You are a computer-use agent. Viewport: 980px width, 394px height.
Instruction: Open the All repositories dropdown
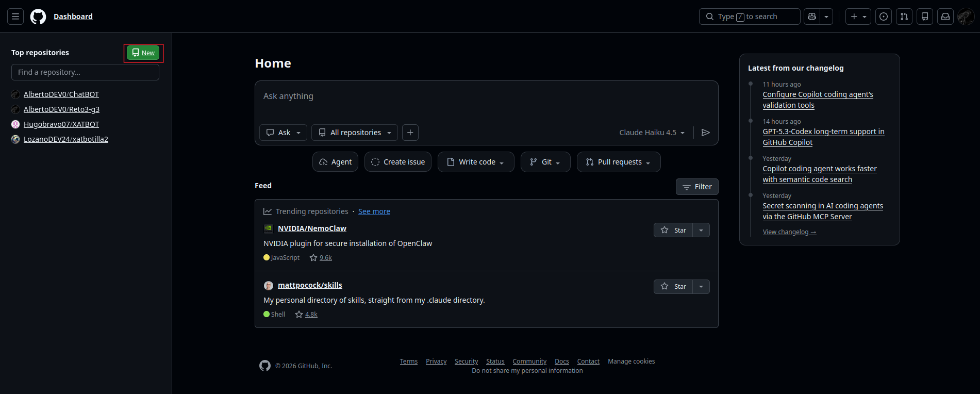click(355, 133)
